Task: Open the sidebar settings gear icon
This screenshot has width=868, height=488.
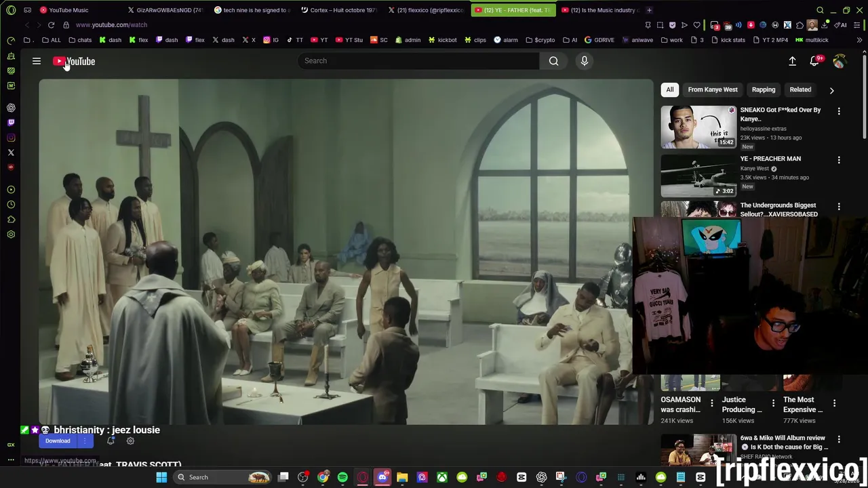Action: (x=11, y=235)
